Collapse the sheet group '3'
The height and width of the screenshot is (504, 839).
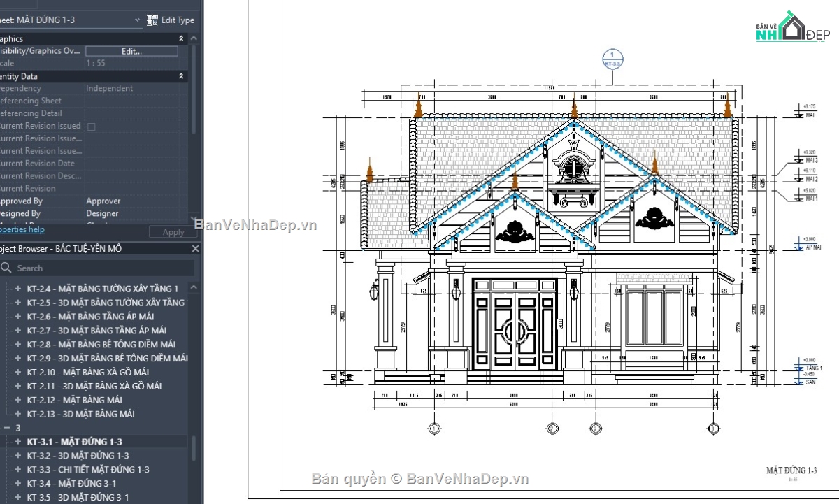click(7, 428)
